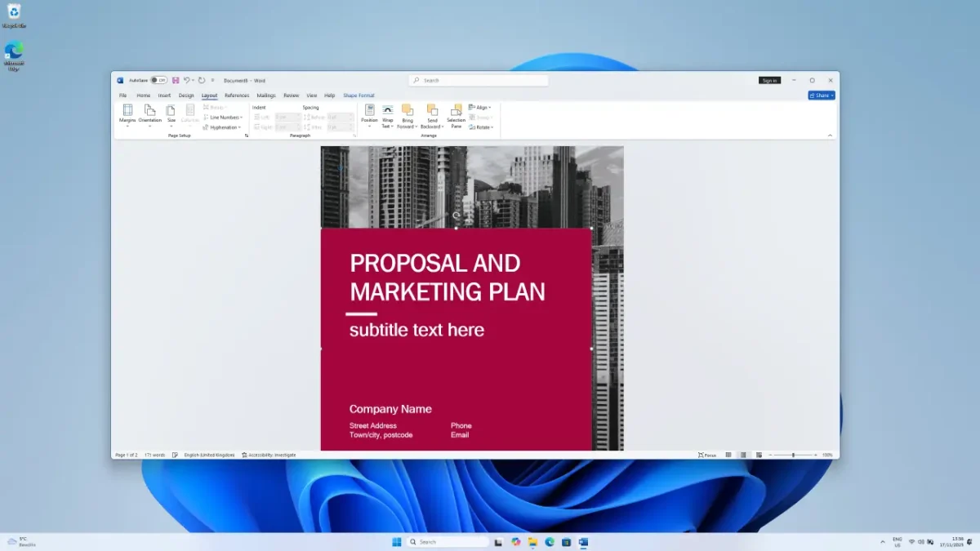Click the Orientation icon
980x551 pixels.
click(149, 110)
